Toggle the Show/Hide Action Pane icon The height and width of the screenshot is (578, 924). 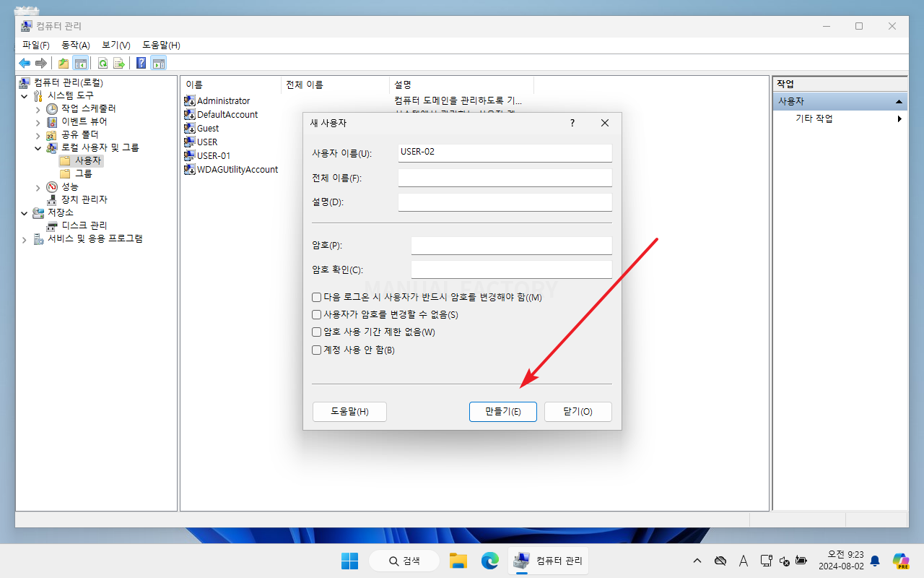(x=158, y=63)
